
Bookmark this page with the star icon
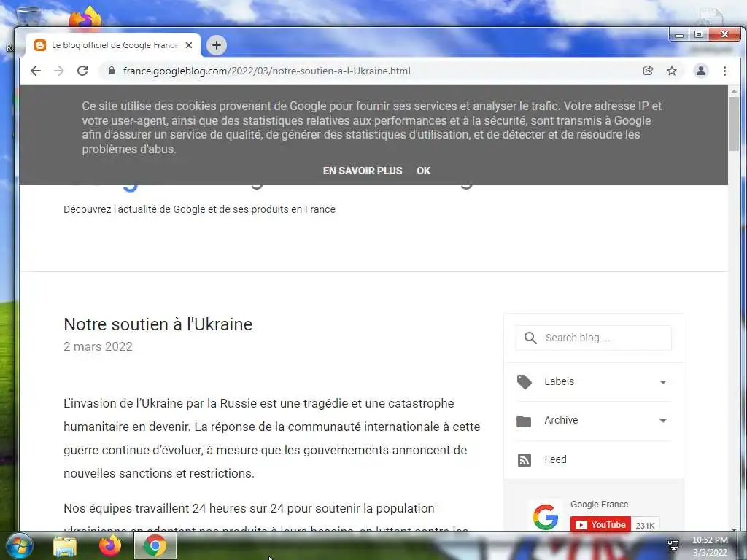coord(672,71)
